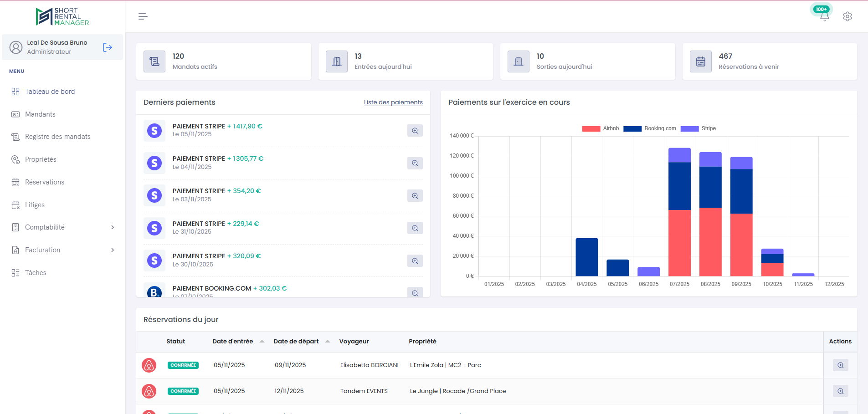Screen dimensions: 868x414
Task: Open Propriétés from the sidebar menu
Action: point(41,159)
